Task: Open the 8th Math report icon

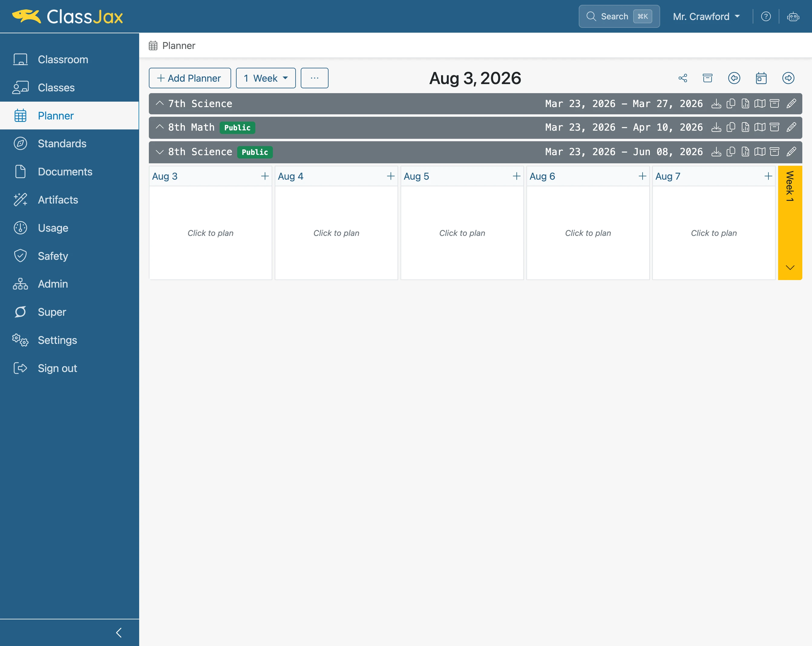Action: tap(745, 127)
